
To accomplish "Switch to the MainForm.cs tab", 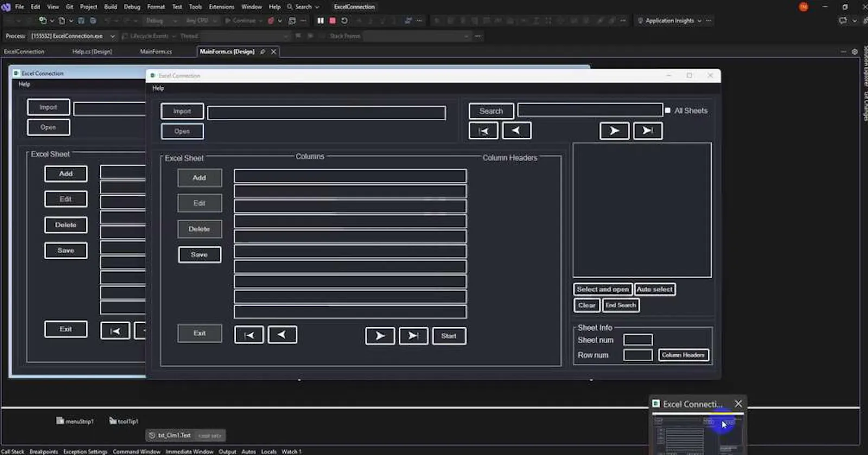I will tap(156, 52).
